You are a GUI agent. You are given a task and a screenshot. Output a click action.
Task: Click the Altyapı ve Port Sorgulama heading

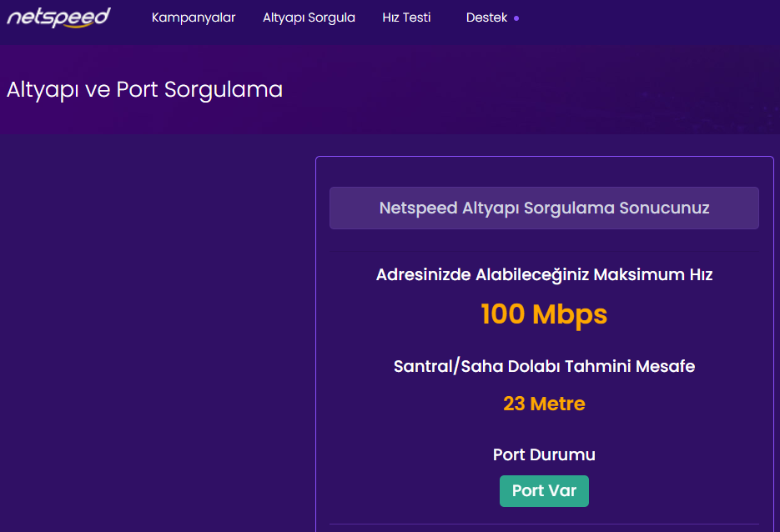[144, 89]
